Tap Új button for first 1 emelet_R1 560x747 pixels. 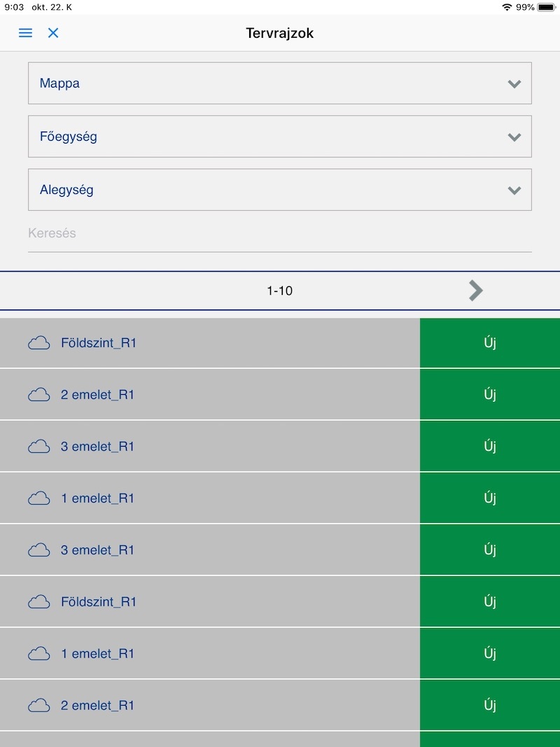point(490,498)
